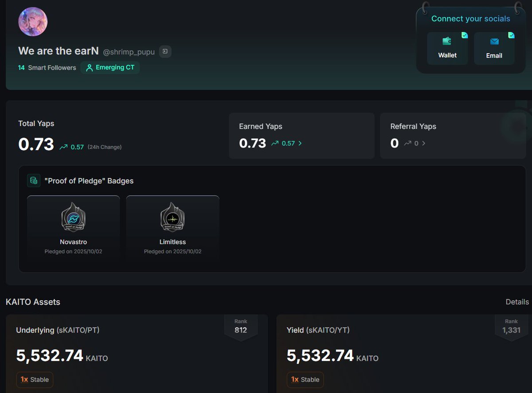Click the @shrimp_pupu handle
The image size is (532, 393).
tap(129, 52)
